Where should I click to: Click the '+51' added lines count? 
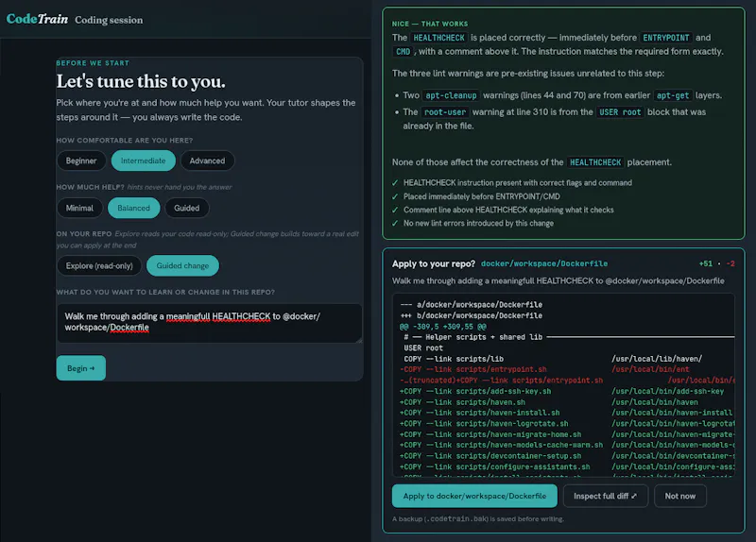pyautogui.click(x=705, y=263)
